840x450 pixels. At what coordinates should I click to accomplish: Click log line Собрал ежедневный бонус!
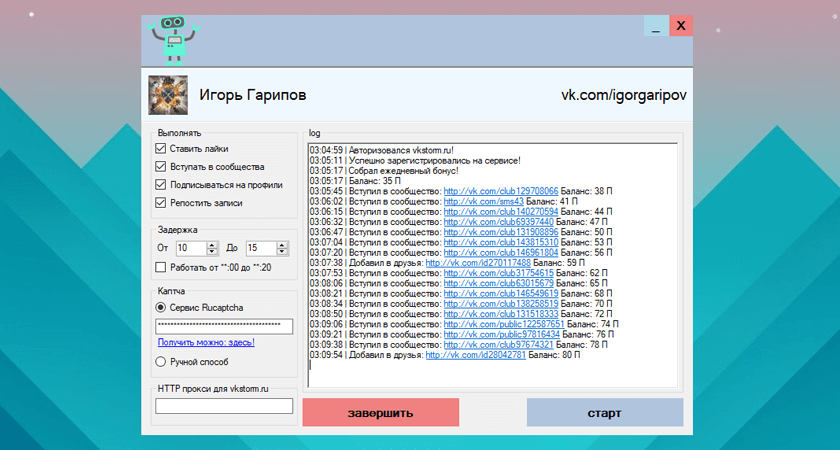pos(384,171)
